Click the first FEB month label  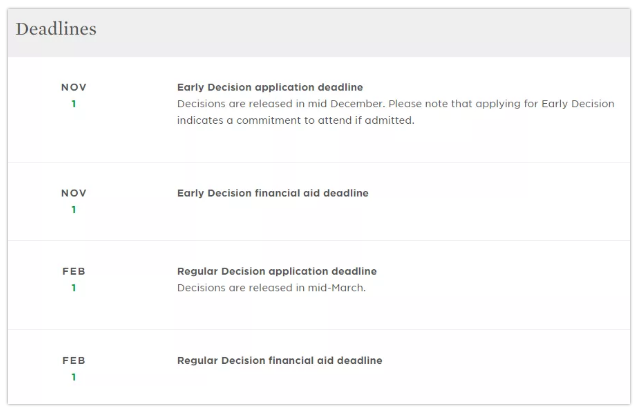(x=74, y=271)
